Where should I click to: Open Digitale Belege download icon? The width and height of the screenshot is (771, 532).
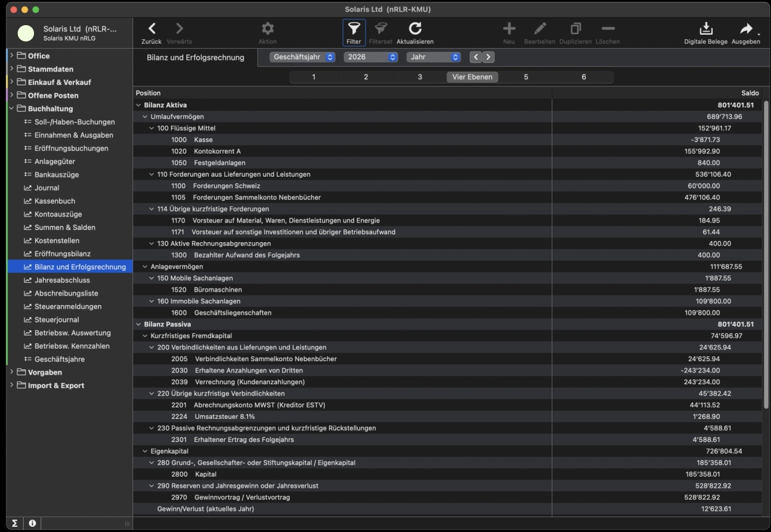click(705, 29)
